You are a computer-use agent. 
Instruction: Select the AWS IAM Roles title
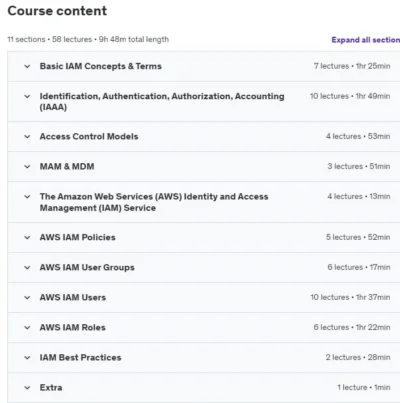73,328
